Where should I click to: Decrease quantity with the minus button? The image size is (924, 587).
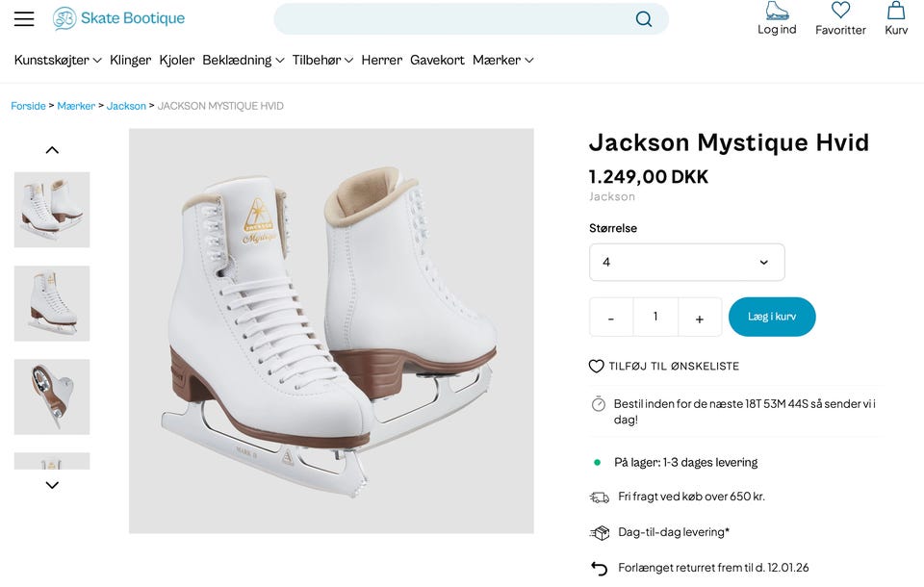tap(611, 318)
